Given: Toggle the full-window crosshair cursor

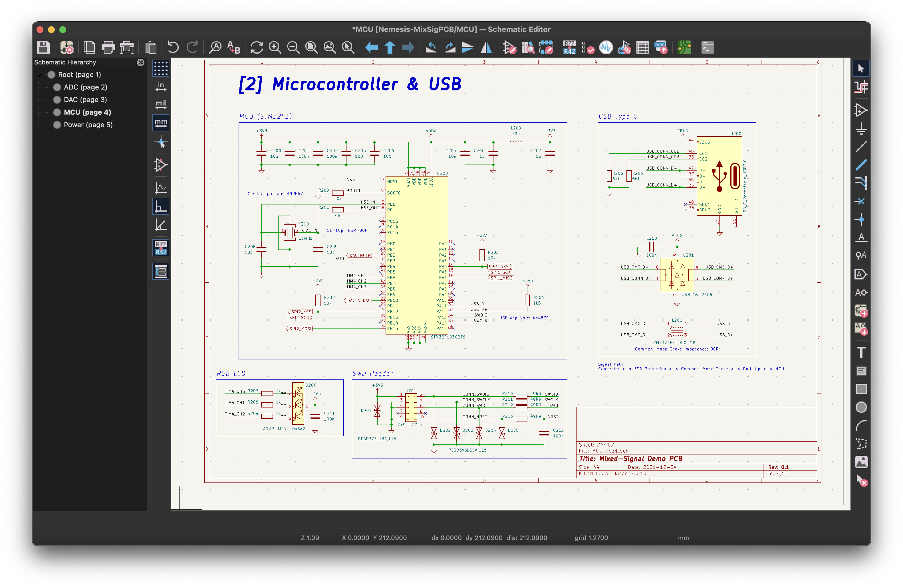Looking at the screenshot, I should point(160,143).
